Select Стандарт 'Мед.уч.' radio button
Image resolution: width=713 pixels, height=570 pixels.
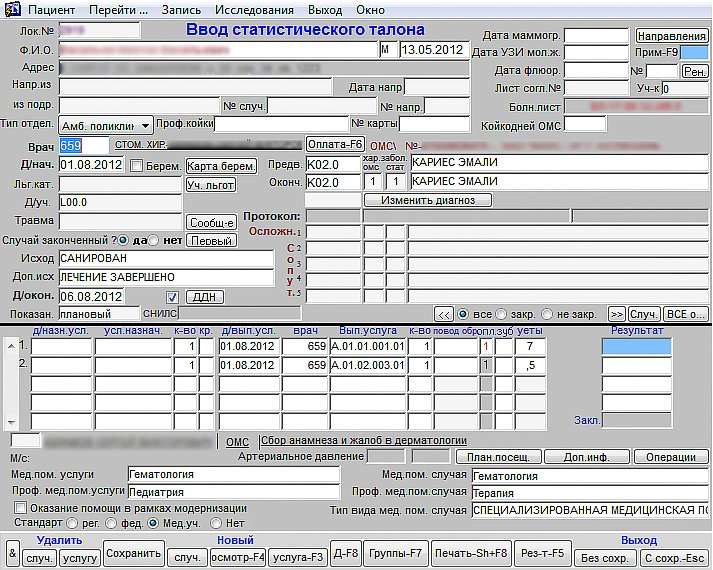tap(153, 524)
